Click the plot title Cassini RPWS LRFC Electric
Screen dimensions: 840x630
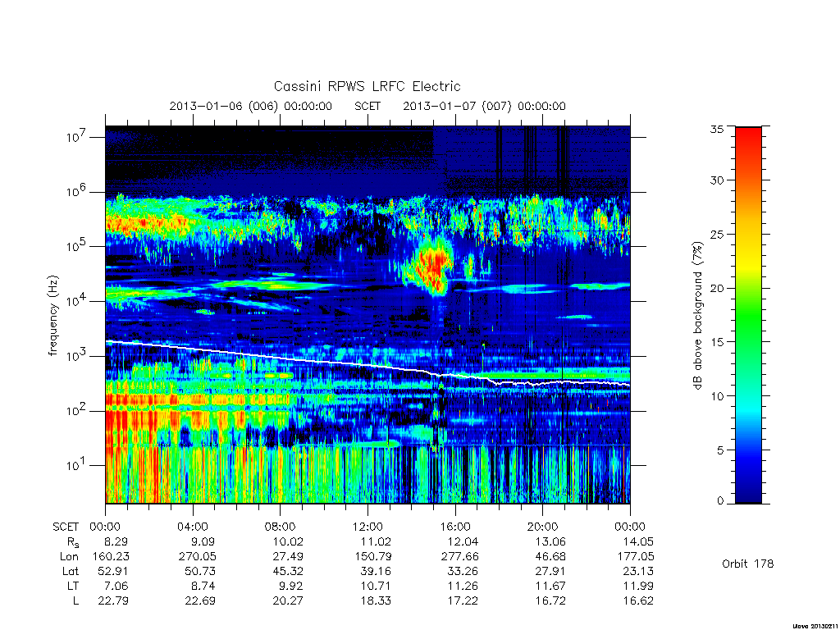point(367,86)
